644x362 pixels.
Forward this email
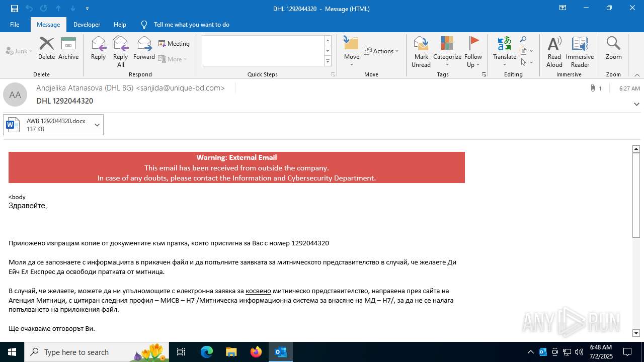pyautogui.click(x=144, y=48)
